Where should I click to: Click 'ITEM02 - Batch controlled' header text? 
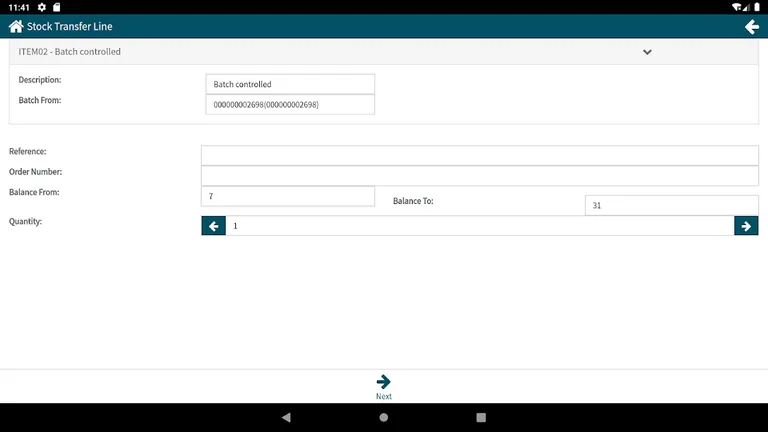[x=70, y=51]
